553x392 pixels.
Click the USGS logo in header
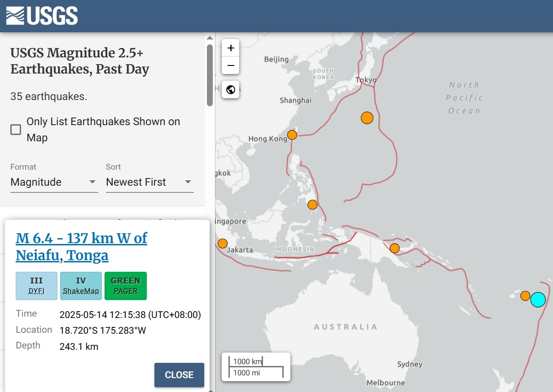point(42,16)
